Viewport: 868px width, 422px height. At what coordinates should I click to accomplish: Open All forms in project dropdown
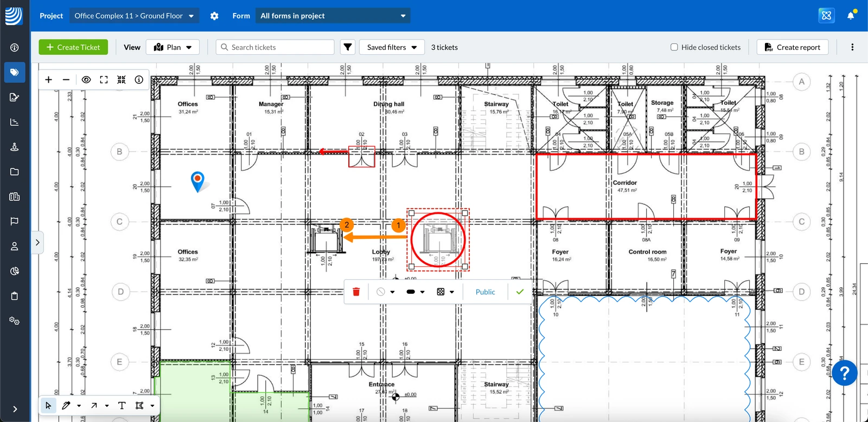[333, 16]
